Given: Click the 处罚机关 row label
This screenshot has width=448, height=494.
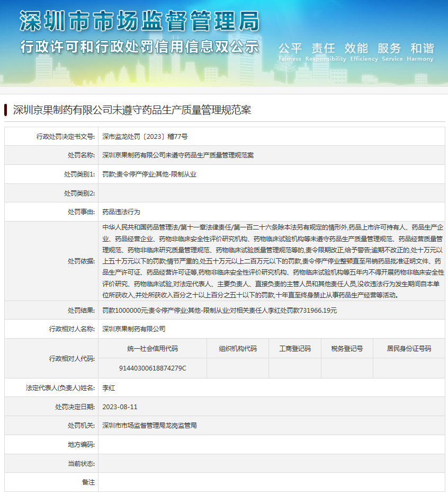Looking at the screenshot, I should [x=81, y=425].
